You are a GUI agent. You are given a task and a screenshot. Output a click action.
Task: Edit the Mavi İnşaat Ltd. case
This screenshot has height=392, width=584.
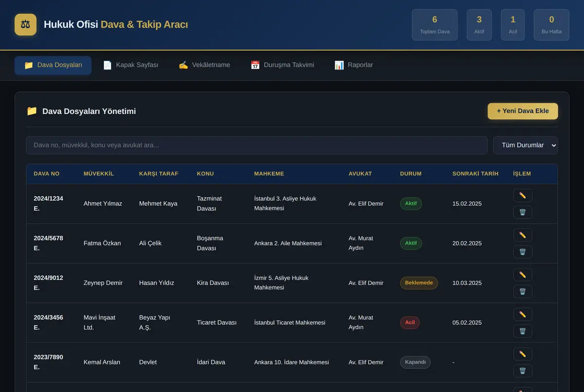[x=523, y=314]
